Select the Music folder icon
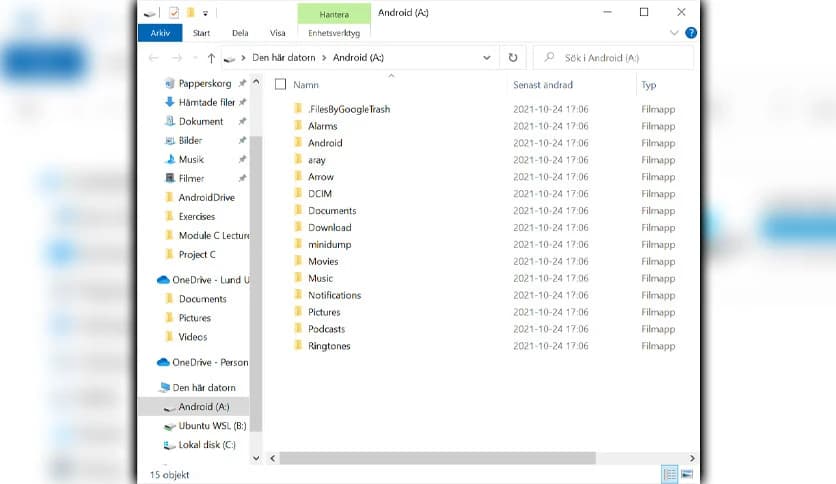This screenshot has width=836, height=484. (298, 278)
